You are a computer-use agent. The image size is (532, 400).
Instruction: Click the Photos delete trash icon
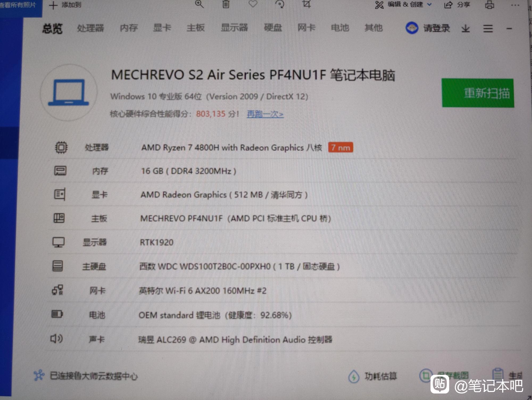coord(226,4)
